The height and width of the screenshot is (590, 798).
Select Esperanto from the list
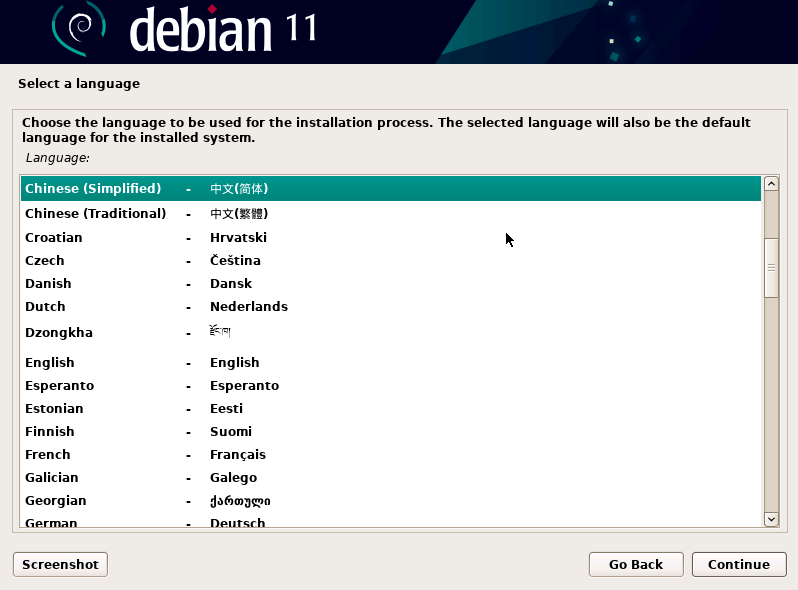click(391, 385)
